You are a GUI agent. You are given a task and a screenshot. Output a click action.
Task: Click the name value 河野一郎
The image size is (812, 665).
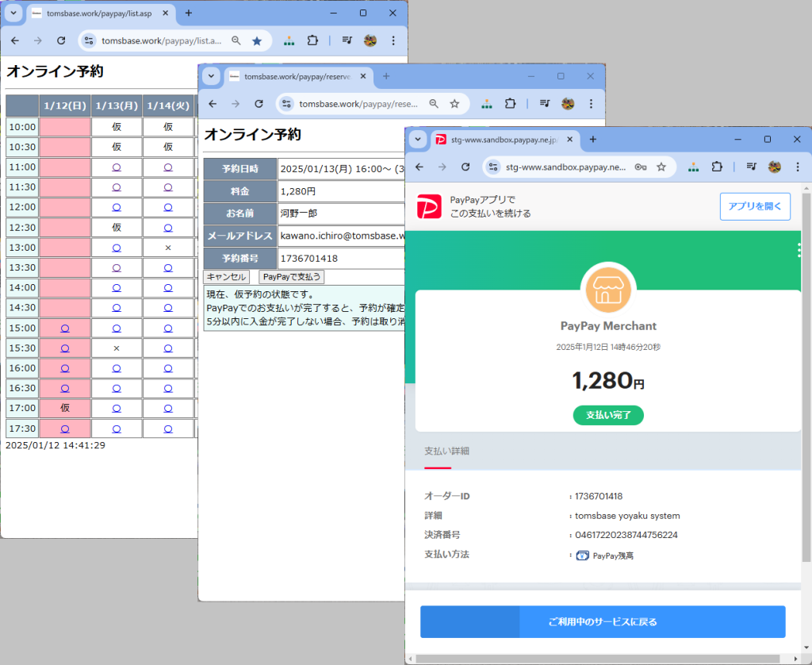[x=299, y=213]
